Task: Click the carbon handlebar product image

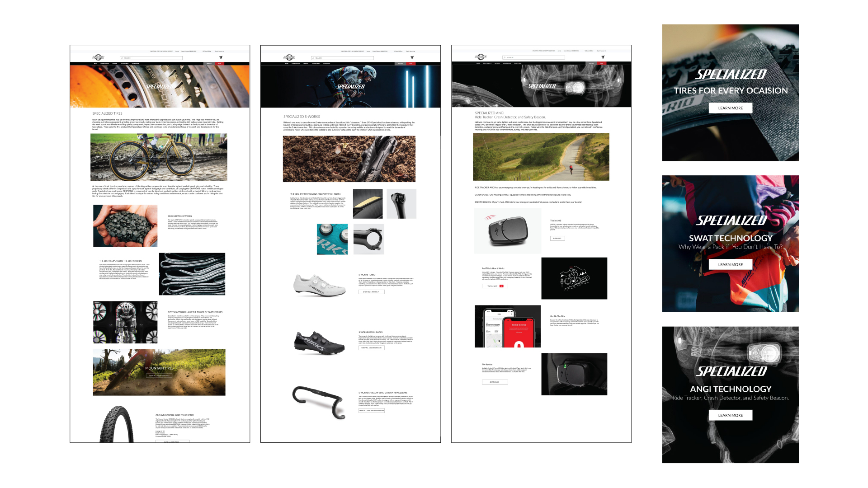Action: (x=318, y=402)
